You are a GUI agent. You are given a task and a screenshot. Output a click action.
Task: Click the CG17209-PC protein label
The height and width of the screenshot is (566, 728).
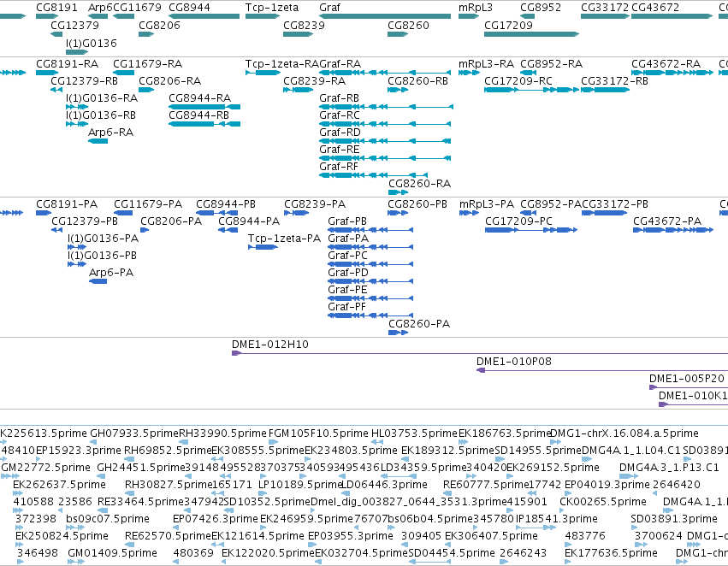pos(518,221)
